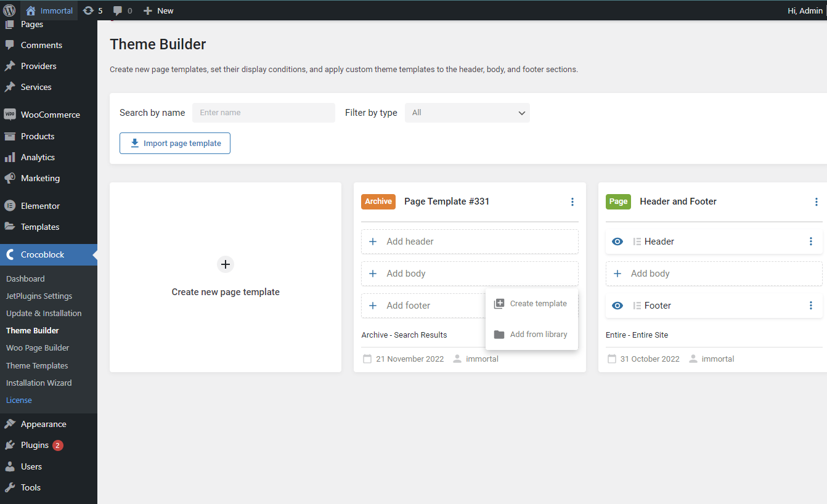This screenshot has width=827, height=504.
Task: Choose Create template from the popup
Action: pos(532,304)
